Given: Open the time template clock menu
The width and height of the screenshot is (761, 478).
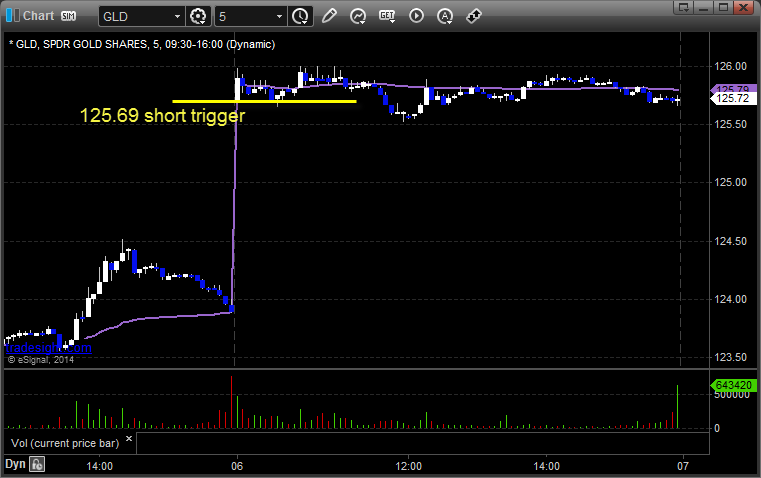Looking at the screenshot, I should click(300, 16).
